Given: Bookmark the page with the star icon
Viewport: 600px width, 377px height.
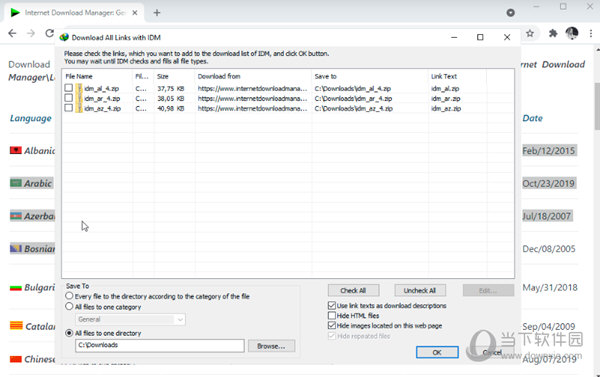Looking at the screenshot, I should point(530,34).
